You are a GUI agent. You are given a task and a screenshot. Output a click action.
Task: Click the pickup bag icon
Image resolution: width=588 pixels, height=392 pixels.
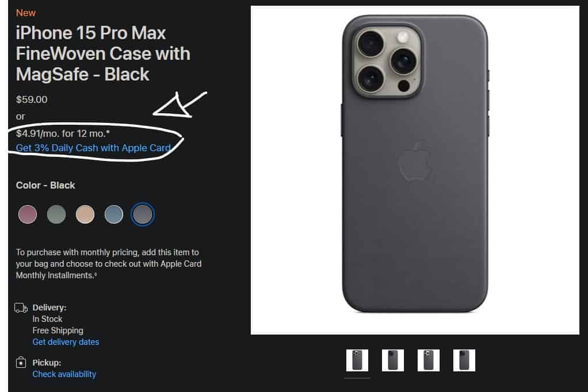point(21,362)
